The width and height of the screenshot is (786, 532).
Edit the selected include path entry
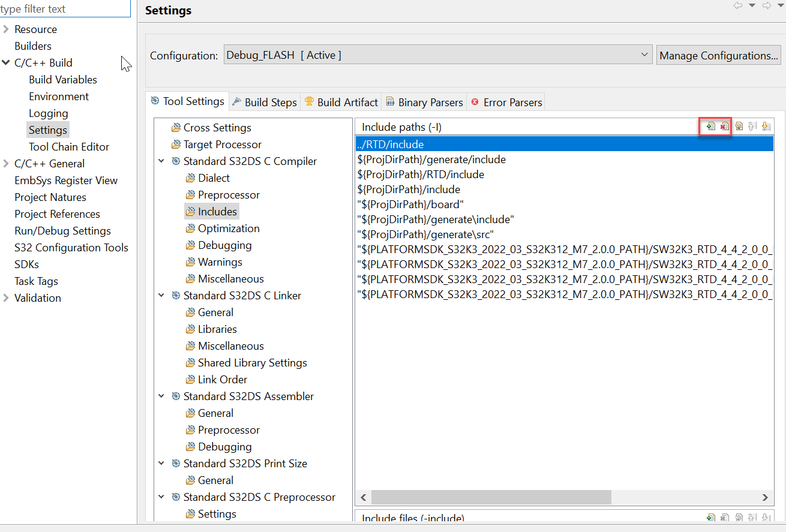coord(739,126)
